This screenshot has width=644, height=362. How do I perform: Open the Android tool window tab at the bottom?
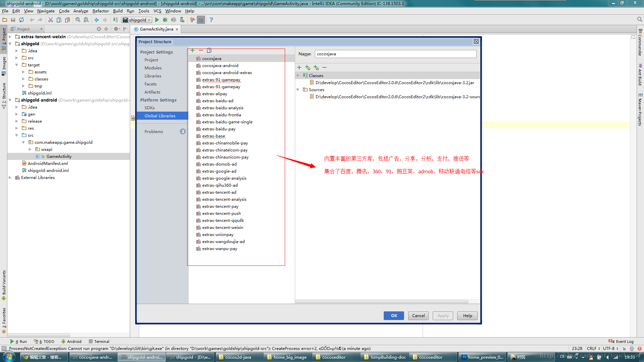point(71,342)
